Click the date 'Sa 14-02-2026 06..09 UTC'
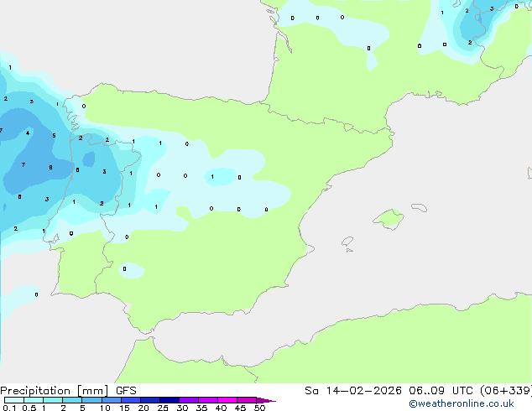 click(x=390, y=391)
